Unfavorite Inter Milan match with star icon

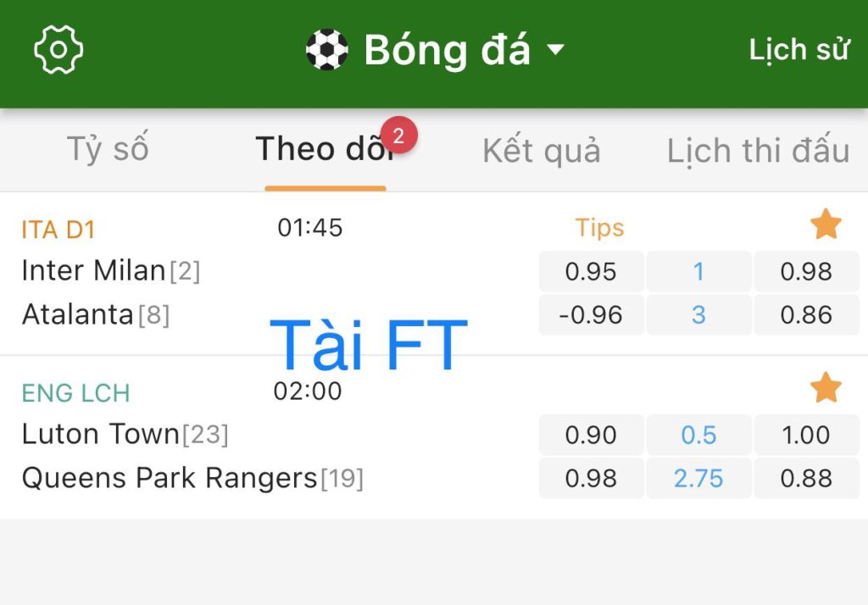coord(826,225)
